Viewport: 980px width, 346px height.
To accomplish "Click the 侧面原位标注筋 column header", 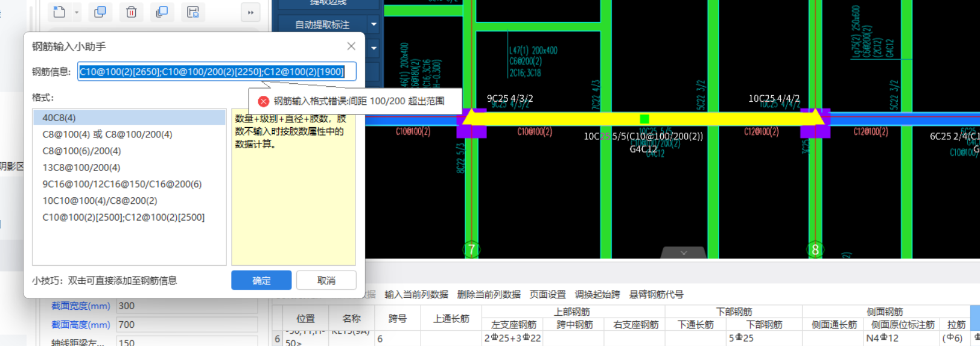I will click(x=902, y=325).
